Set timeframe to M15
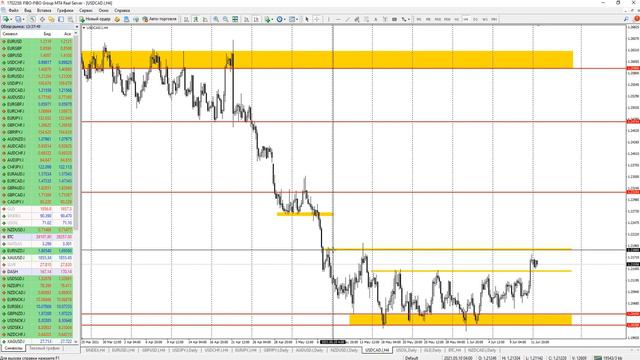640x360 pixels. point(438,19)
